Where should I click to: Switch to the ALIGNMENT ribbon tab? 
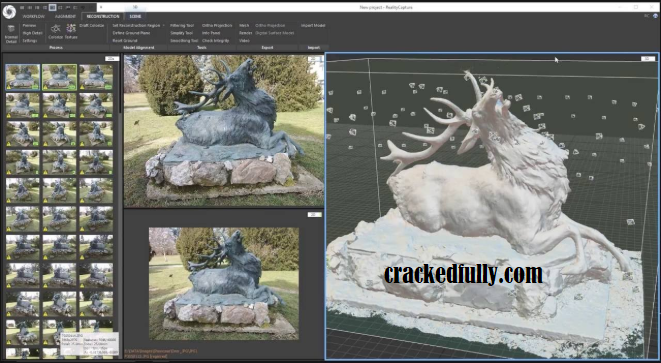[x=65, y=16]
